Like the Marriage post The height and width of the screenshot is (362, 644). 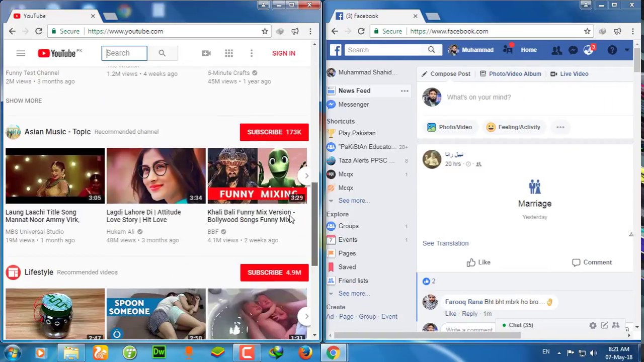click(478, 262)
